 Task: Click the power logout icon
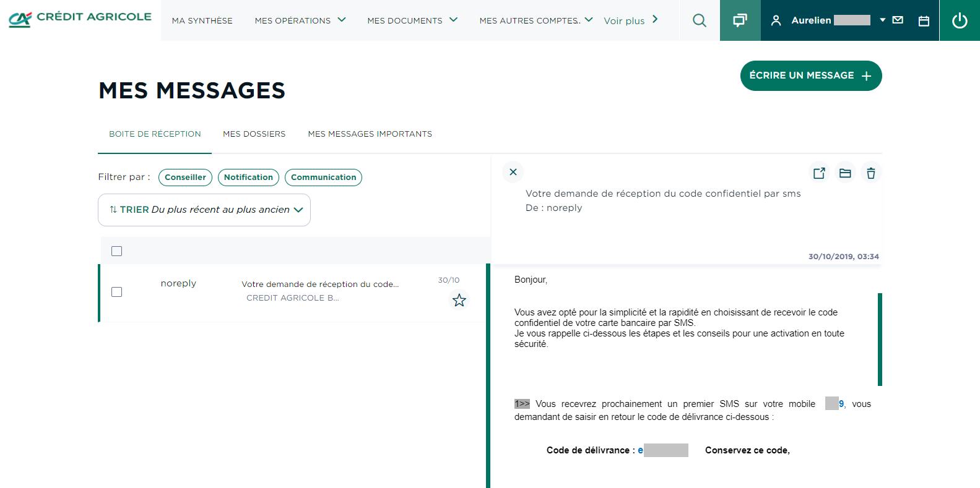[960, 20]
